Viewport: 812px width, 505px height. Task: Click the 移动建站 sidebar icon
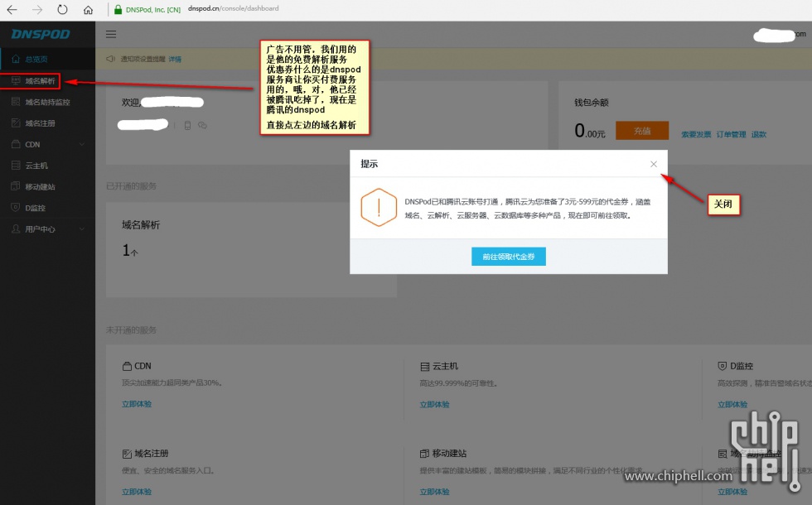[x=16, y=186]
